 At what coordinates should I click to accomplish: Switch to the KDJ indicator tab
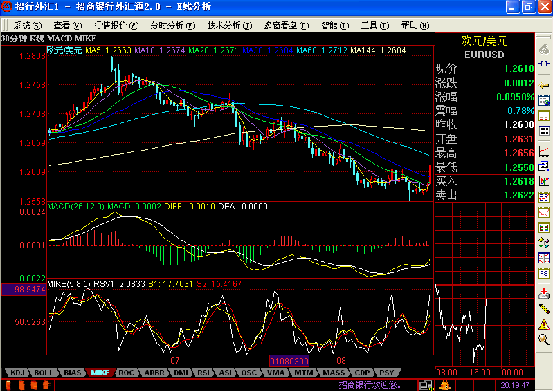17,373
